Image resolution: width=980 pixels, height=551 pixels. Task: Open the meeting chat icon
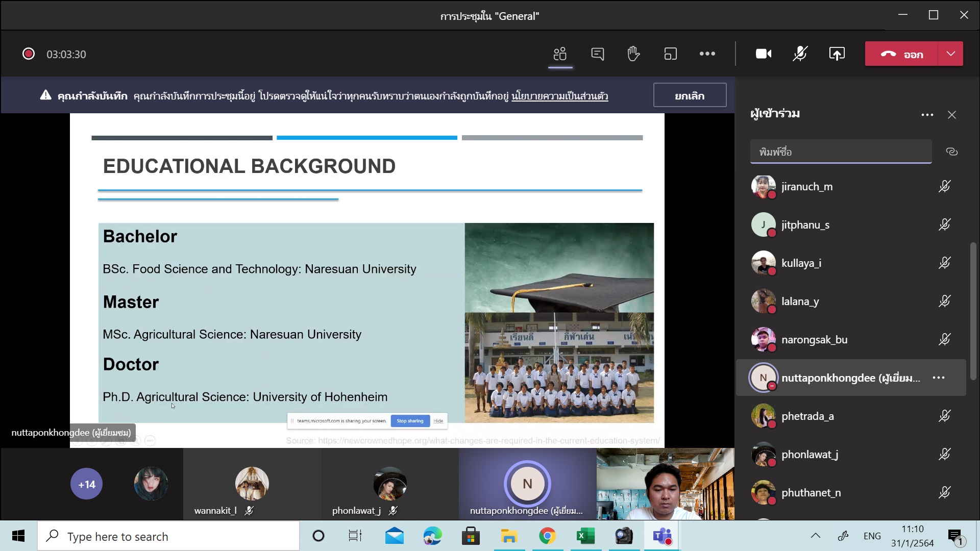coord(597,54)
